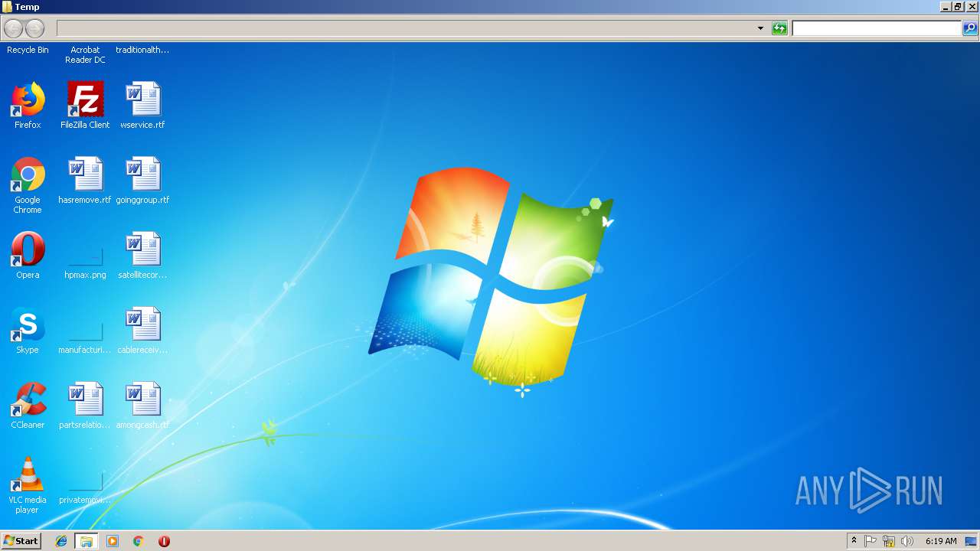
Task: Click the green refresh button in Temp window
Action: 779,28
